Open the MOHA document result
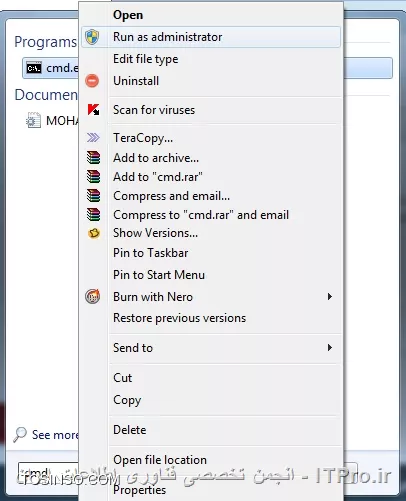The height and width of the screenshot is (501, 406). click(50, 121)
